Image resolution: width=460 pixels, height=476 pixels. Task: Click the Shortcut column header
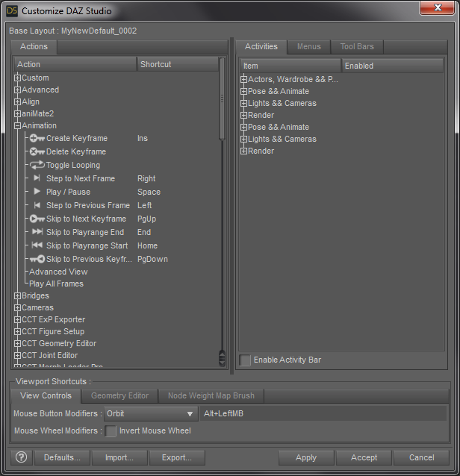point(178,64)
